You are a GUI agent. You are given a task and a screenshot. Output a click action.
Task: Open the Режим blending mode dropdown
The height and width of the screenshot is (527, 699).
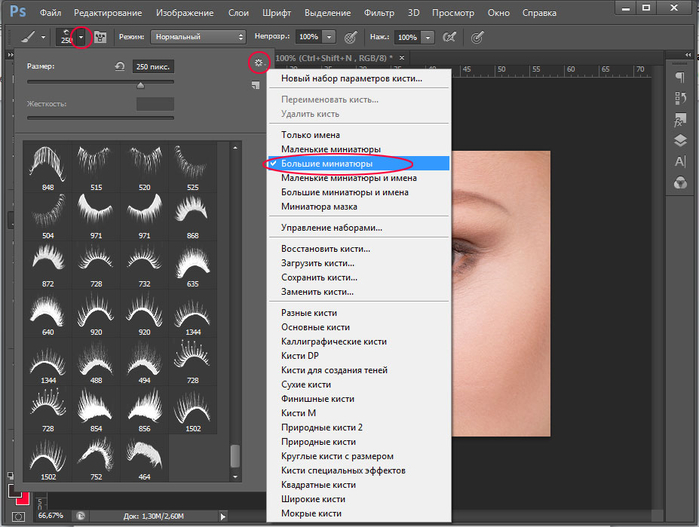[197, 36]
